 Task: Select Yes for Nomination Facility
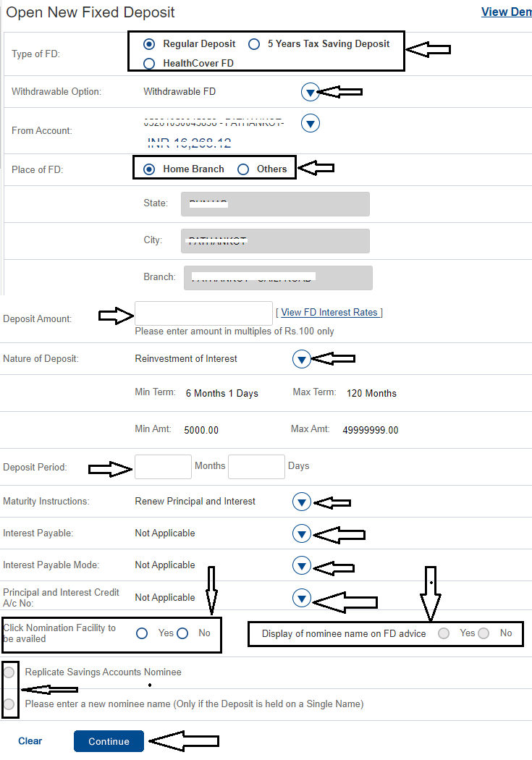pyautogui.click(x=142, y=633)
